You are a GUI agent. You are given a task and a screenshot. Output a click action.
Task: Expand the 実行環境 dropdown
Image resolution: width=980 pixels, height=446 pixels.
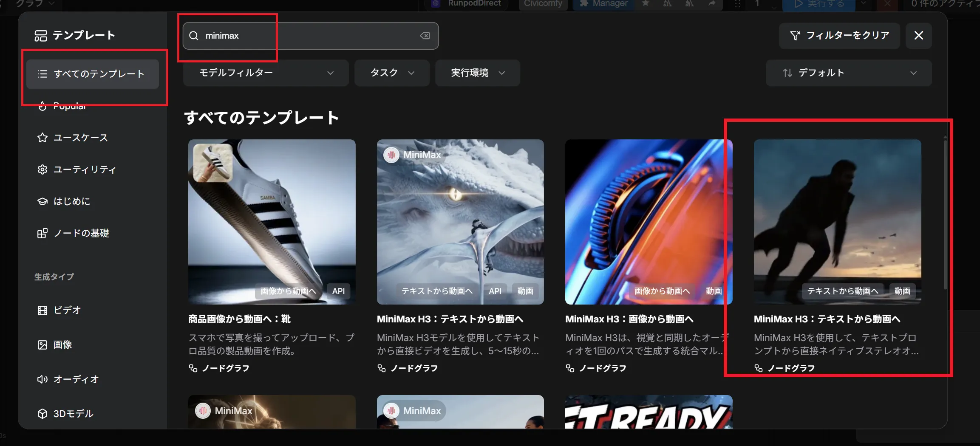tap(478, 73)
